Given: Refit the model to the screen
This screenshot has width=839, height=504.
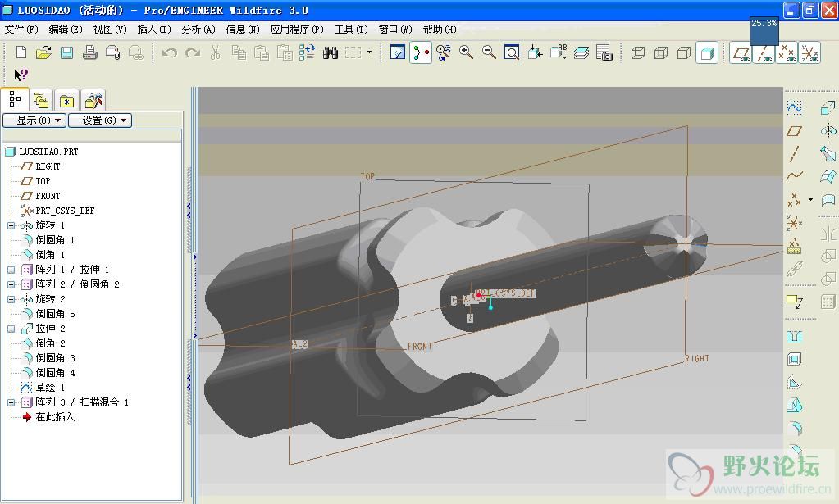Looking at the screenshot, I should click(512, 52).
